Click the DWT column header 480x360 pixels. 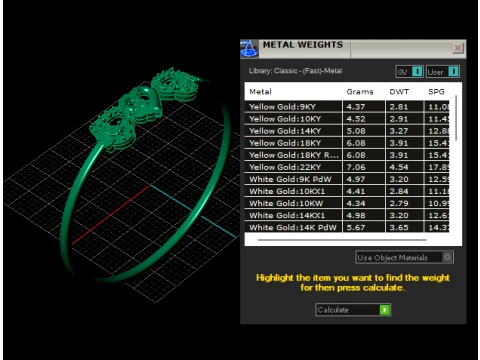[x=399, y=92]
